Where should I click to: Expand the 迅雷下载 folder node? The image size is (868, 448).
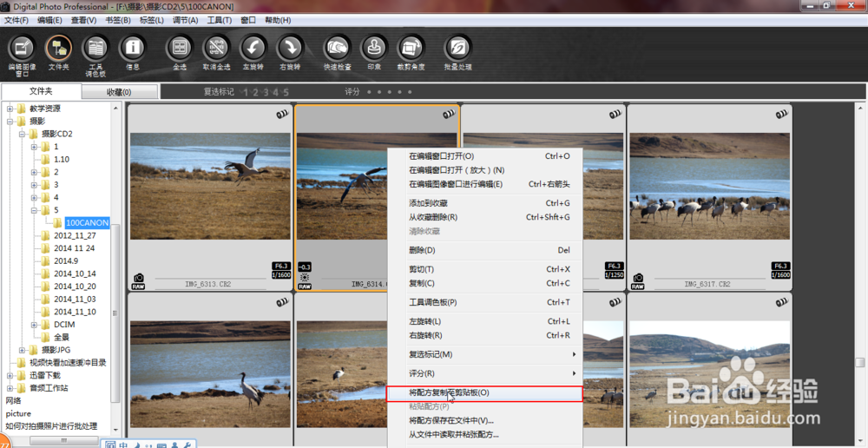pos(10,375)
